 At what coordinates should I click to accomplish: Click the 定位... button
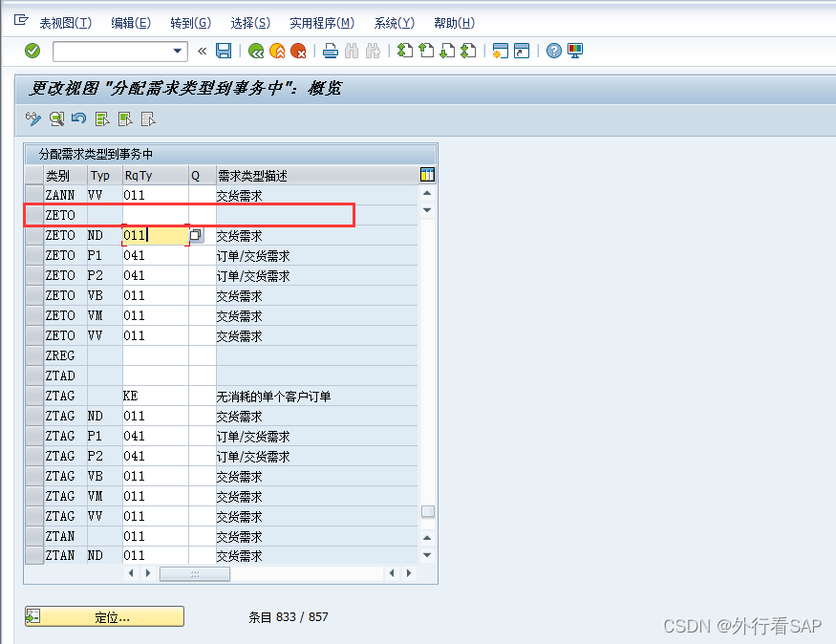click(x=104, y=617)
